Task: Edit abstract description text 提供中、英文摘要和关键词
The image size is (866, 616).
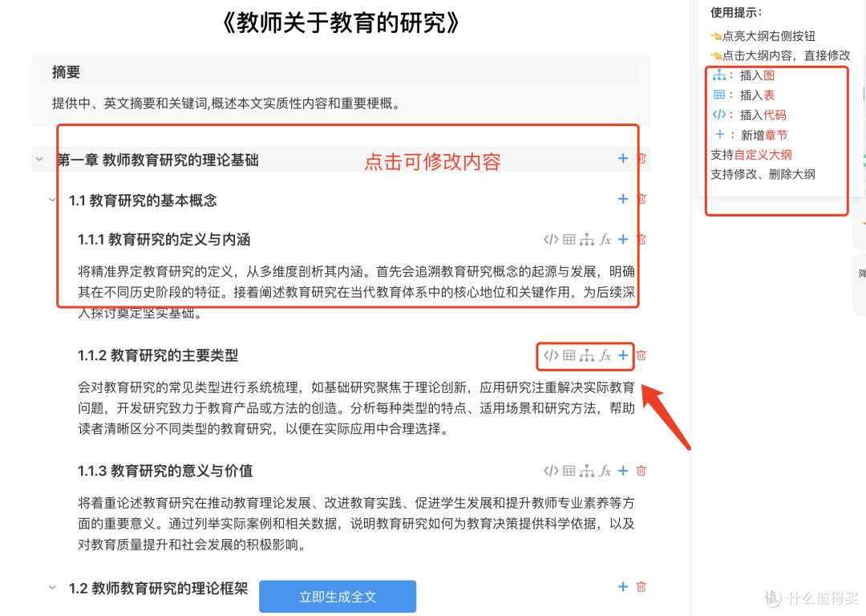Action: coord(226,103)
